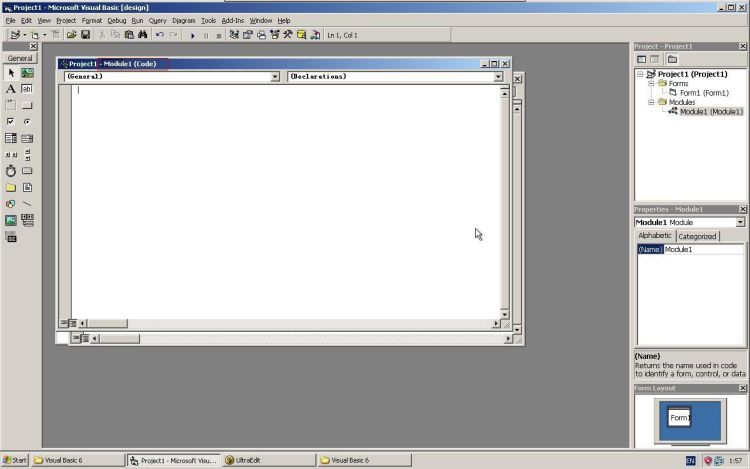Viewport: 750px width, 469px height.
Task: Click View Code in the Project Explorer
Action: pos(642,59)
